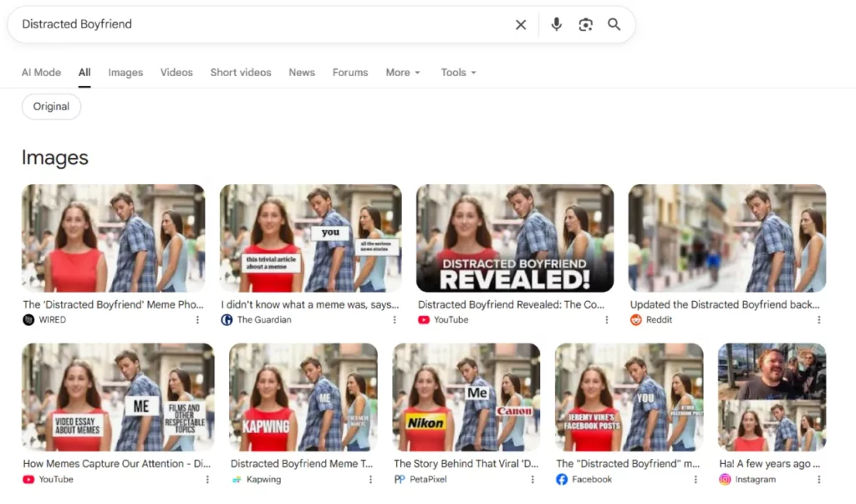Open "The 'Distracted Boyfriend' Meme Pho..." link

113,305
